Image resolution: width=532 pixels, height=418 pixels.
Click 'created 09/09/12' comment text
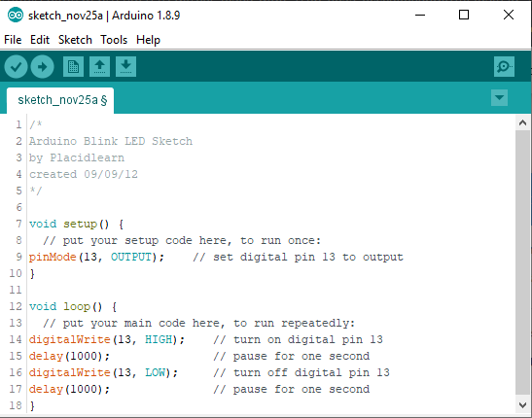pos(84,174)
